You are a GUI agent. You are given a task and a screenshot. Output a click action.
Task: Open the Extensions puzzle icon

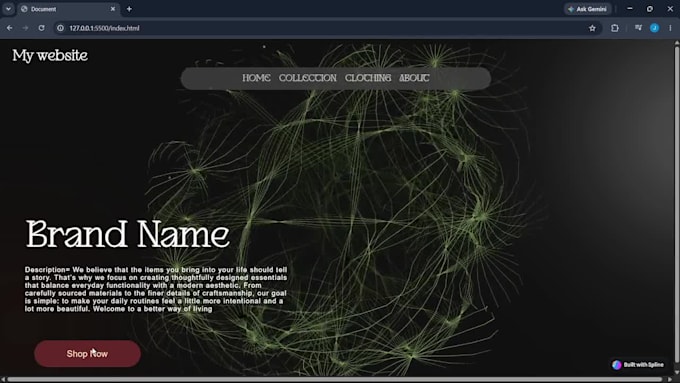pyautogui.click(x=615, y=28)
